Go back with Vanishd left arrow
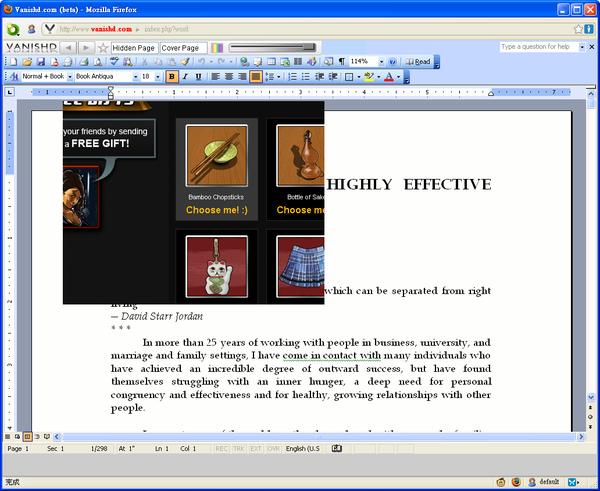The width and height of the screenshot is (600, 491). click(x=68, y=47)
